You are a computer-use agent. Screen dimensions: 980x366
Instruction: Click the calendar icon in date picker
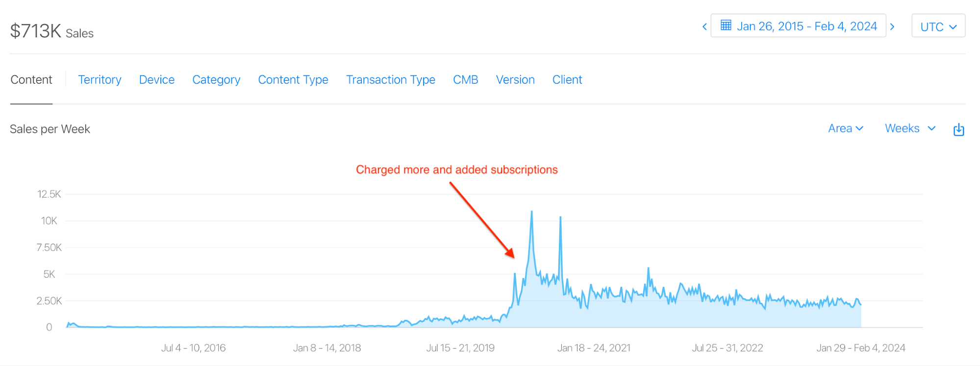(726, 26)
